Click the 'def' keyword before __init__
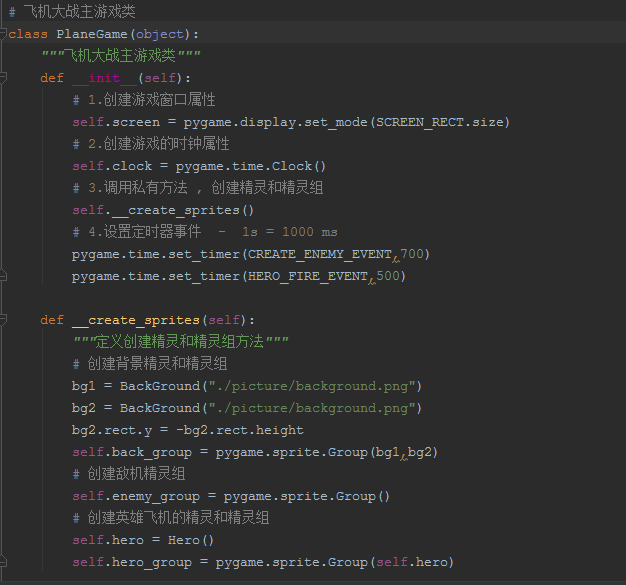The width and height of the screenshot is (626, 585). [52, 78]
